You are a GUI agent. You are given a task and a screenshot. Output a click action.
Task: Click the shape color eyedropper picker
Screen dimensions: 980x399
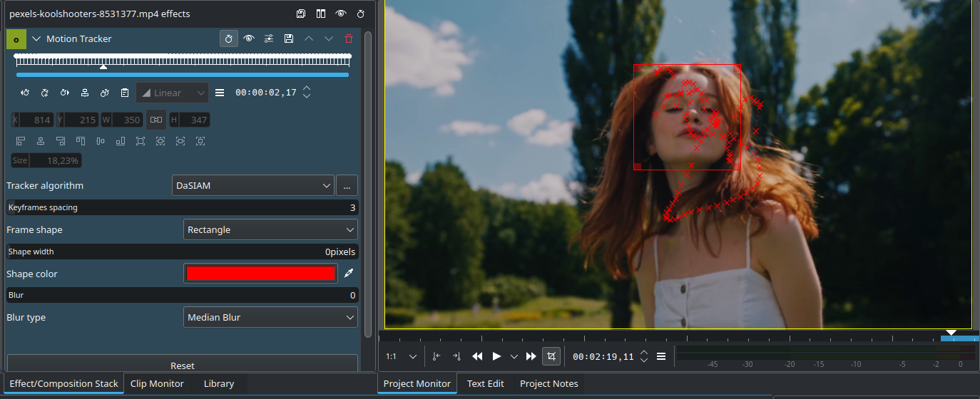click(349, 274)
